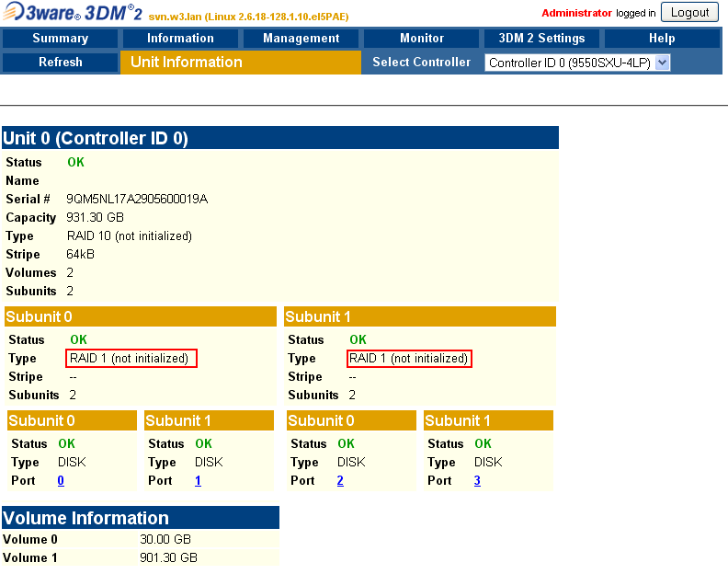
Task: Open the Port 3 link
Action: point(477,480)
